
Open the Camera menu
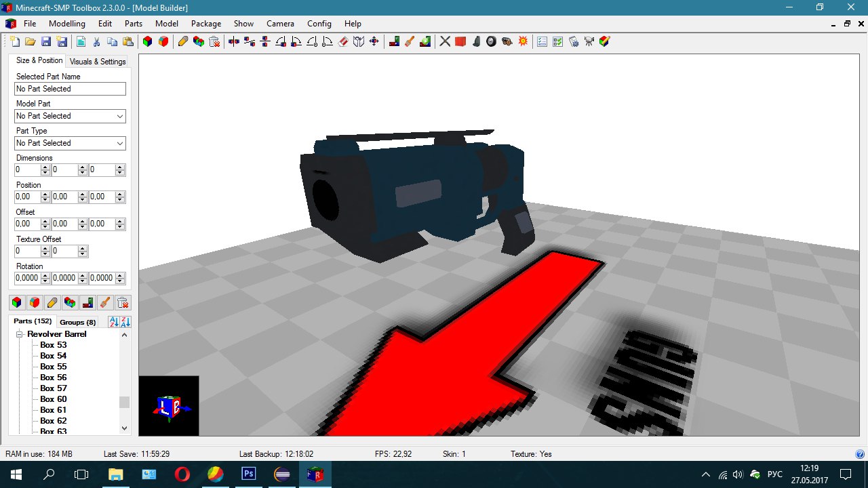[280, 23]
